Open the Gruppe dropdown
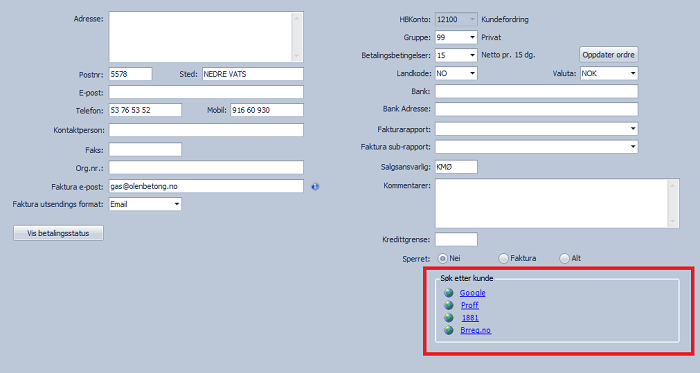Image resolution: width=700 pixels, height=373 pixels. 472,37
